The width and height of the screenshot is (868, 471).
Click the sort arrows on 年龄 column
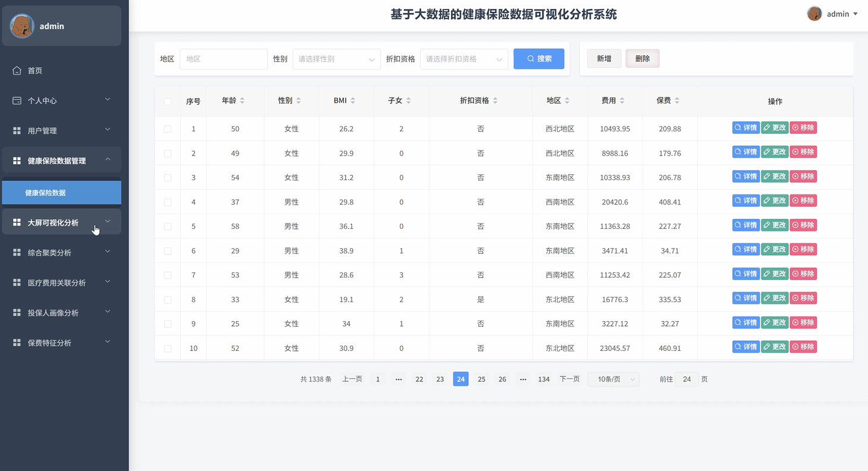242,101
